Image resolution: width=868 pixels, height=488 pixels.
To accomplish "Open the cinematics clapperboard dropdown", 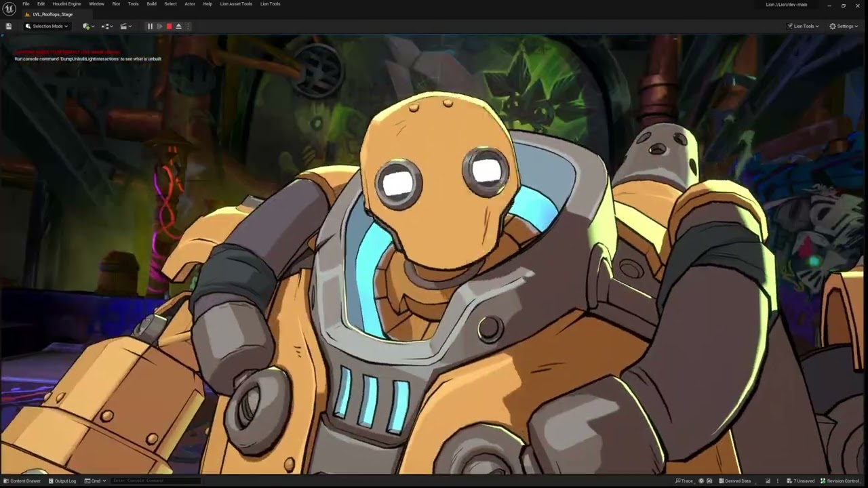I will [x=125, y=26].
